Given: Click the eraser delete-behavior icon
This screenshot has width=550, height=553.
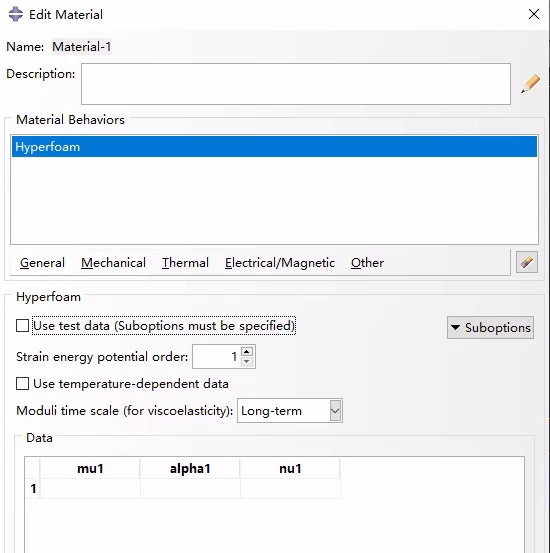Looking at the screenshot, I should [527, 262].
